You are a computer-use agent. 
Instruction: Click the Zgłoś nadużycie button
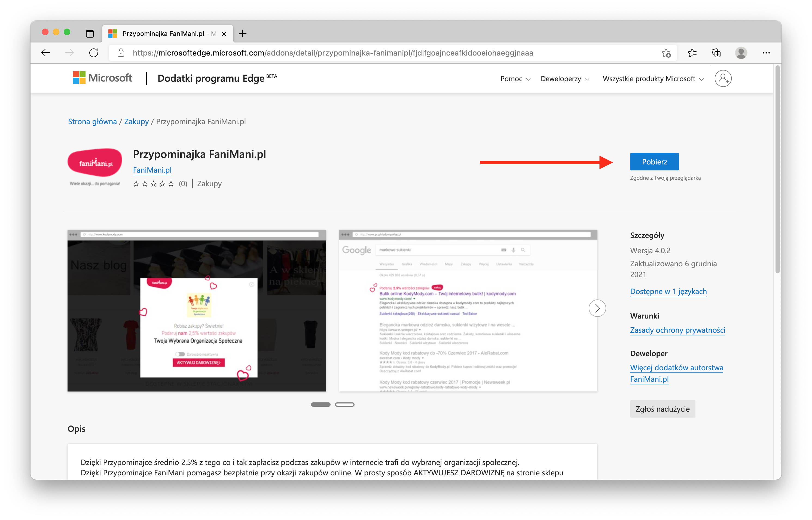(x=662, y=409)
